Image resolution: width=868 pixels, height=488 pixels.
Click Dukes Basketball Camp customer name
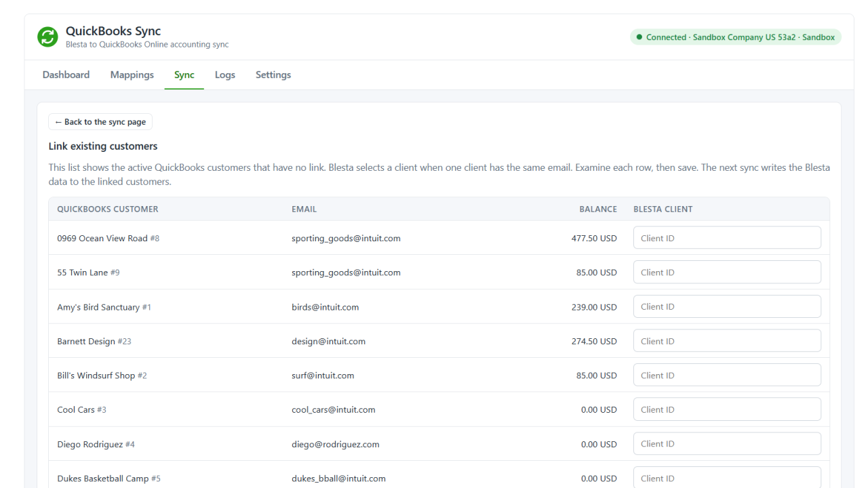pos(103,479)
